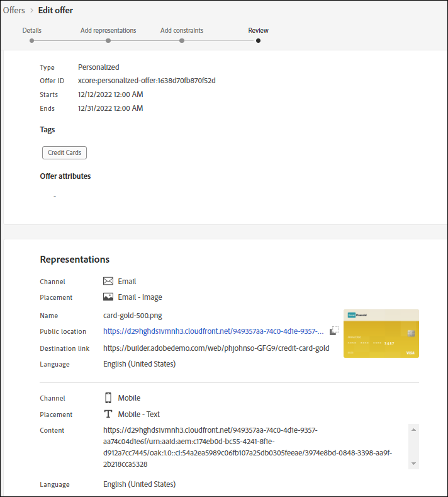
Task: Click the content scrollbar down arrow
Action: pyautogui.click(x=413, y=464)
